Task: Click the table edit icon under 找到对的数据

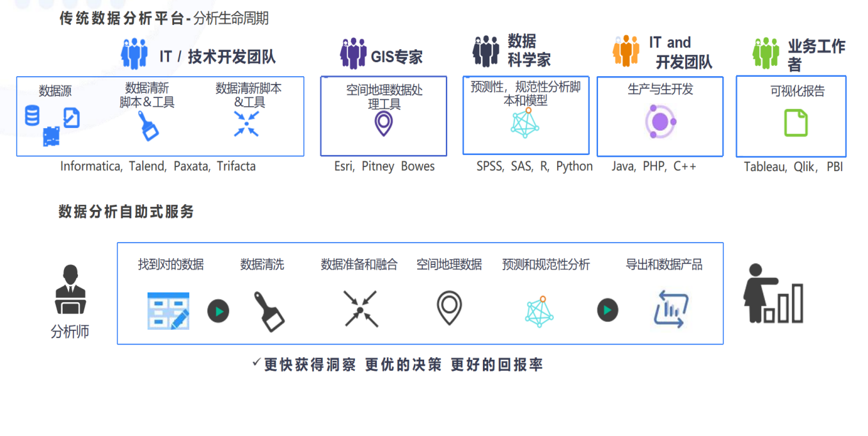Action: (169, 311)
